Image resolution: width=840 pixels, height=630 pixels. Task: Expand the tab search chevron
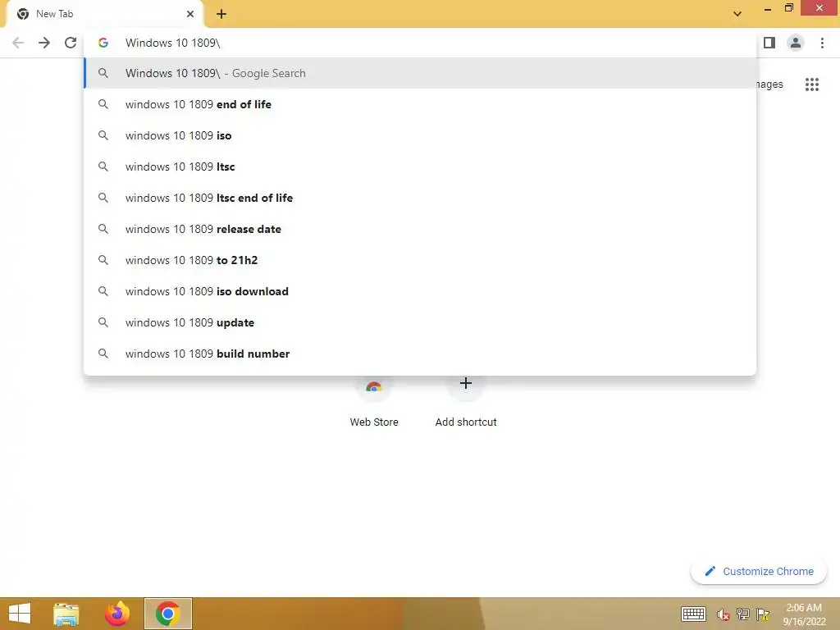click(x=737, y=14)
